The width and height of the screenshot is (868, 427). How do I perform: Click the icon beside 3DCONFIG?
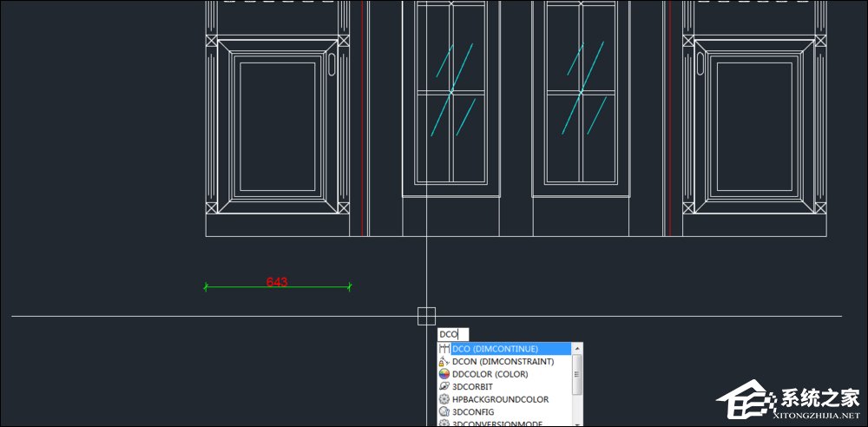(x=444, y=411)
